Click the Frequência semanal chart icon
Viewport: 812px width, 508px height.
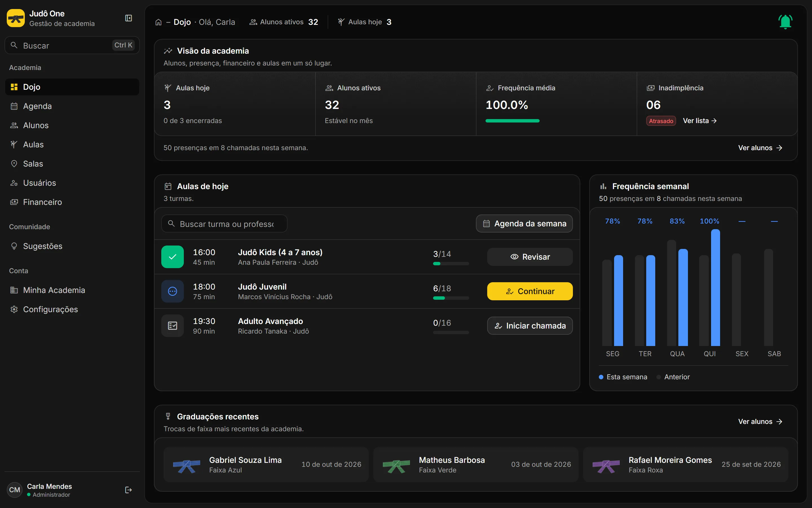[603, 186]
